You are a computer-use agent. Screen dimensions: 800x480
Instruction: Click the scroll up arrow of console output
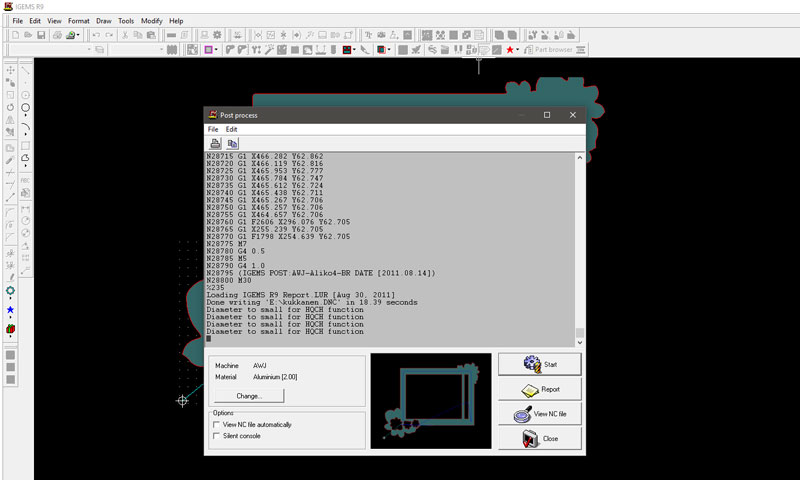pos(580,158)
